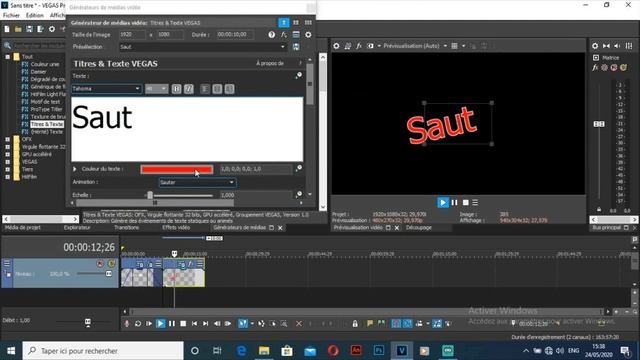Align text right in the text editor
This screenshot has width=640, height=360.
pyautogui.click(x=229, y=89)
